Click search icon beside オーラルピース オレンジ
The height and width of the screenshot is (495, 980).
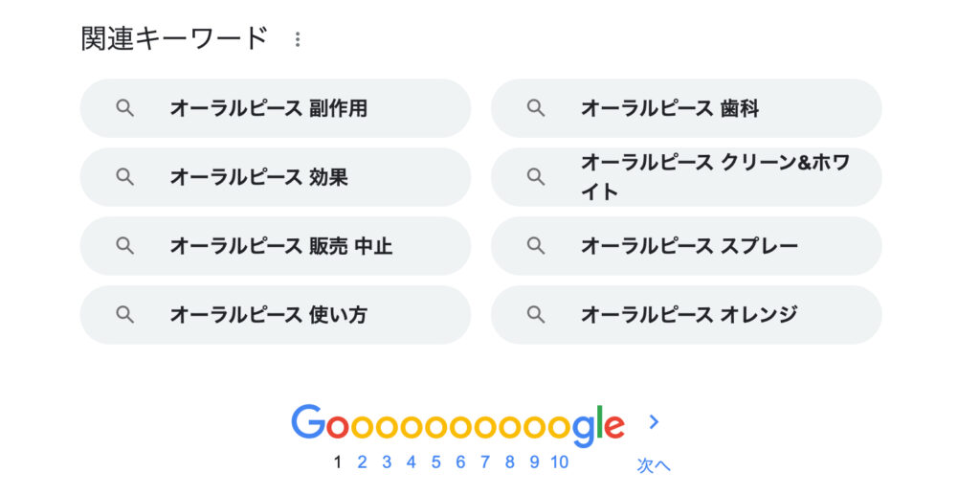[536, 314]
